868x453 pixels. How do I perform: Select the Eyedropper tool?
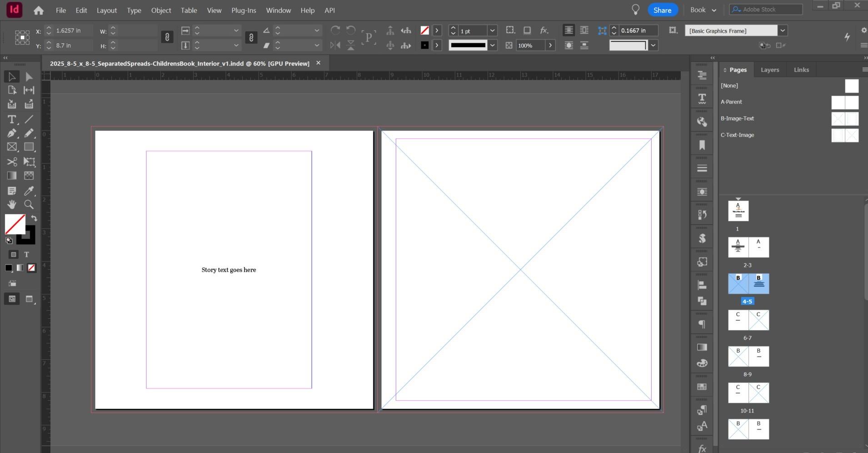29,191
